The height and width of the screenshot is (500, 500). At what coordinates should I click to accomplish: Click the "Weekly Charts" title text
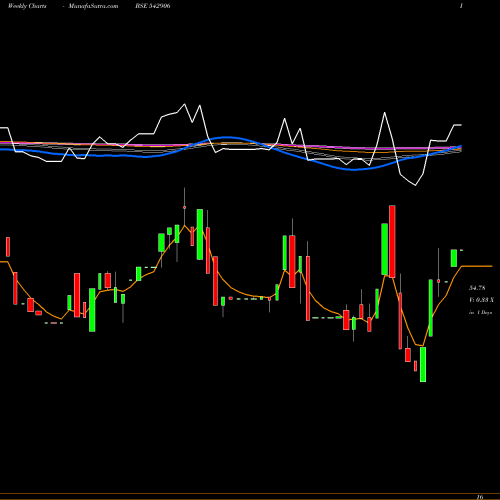pyautogui.click(x=27, y=6)
